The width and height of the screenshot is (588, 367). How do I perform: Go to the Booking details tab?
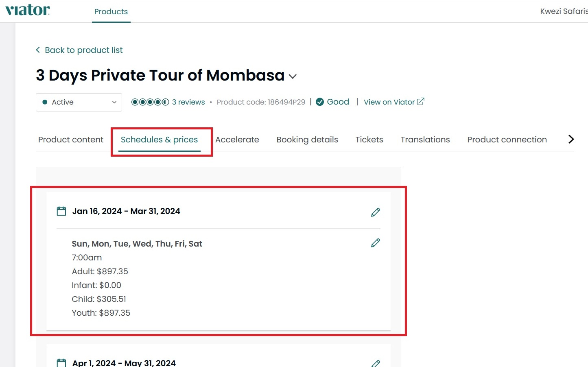pyautogui.click(x=307, y=140)
